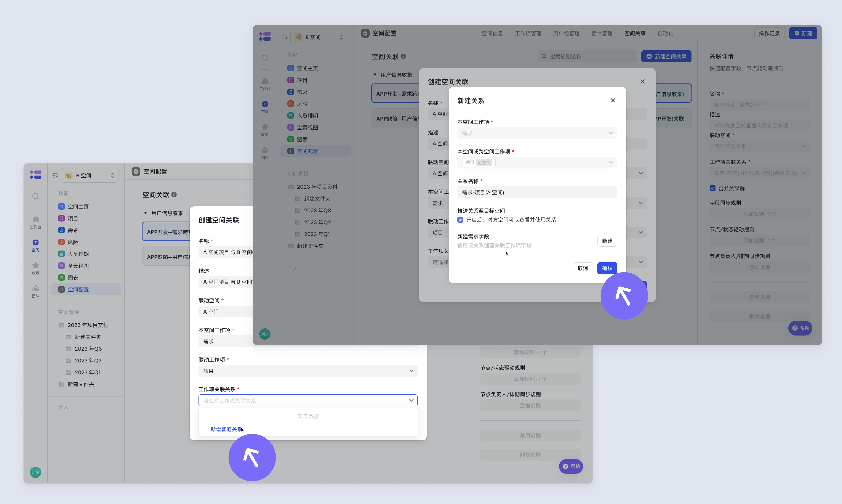The width and height of the screenshot is (842, 504).
Task: Switch to the 空间关联 tab
Action: [x=635, y=33]
